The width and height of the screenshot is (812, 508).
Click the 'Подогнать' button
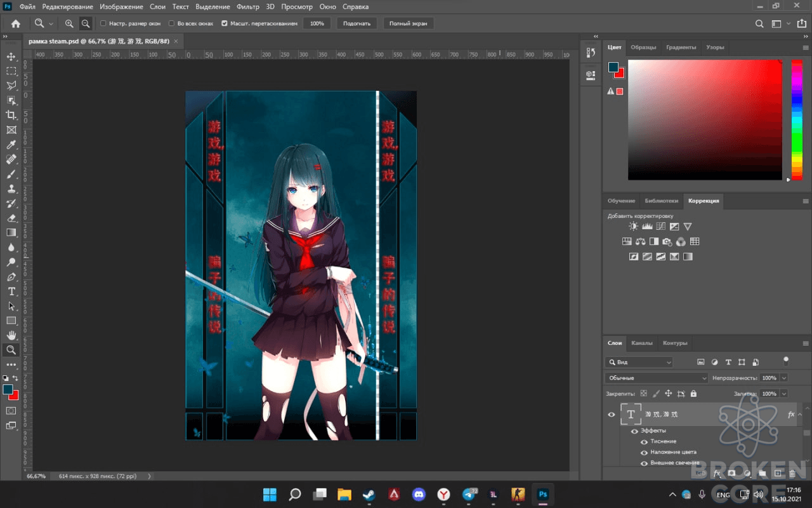(357, 23)
